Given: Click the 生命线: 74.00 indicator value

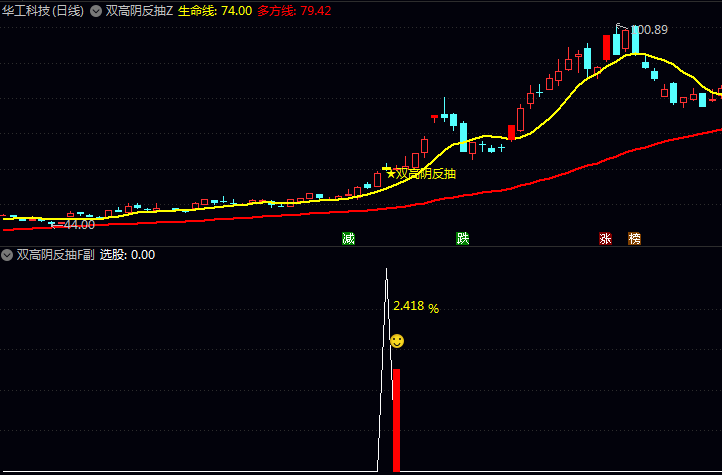Looking at the screenshot, I should [x=215, y=11].
